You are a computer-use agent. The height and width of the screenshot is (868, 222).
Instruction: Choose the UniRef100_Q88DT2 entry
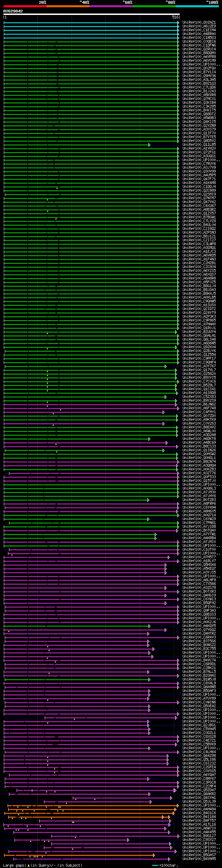pyautogui.click(x=199, y=114)
